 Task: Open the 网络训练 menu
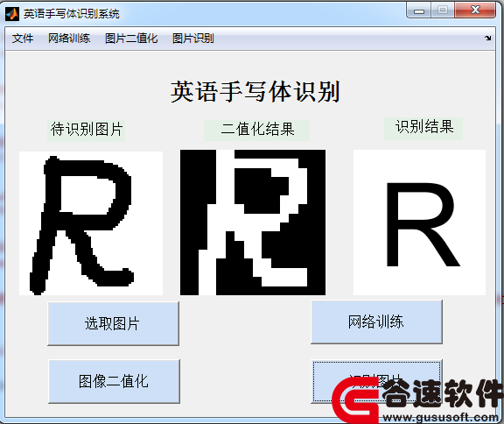(x=69, y=39)
